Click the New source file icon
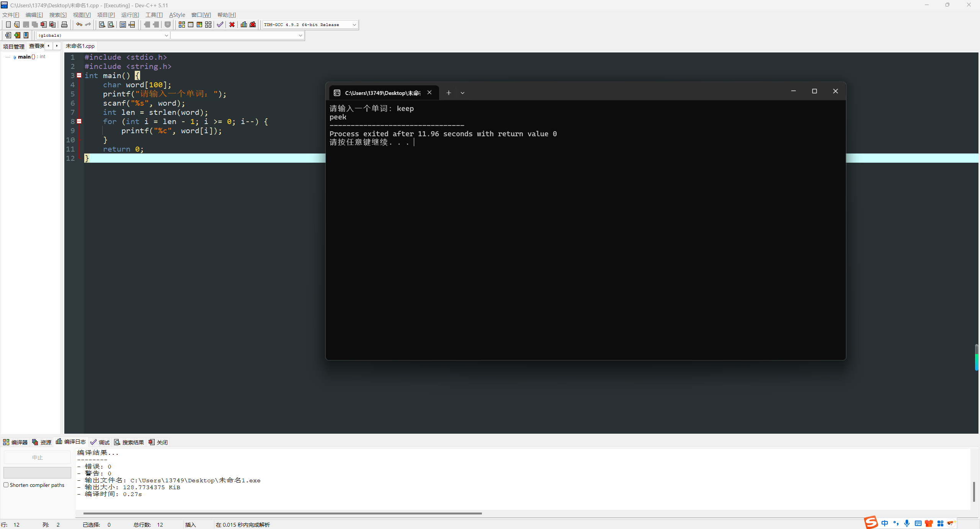The width and height of the screenshot is (980, 529). pos(8,24)
